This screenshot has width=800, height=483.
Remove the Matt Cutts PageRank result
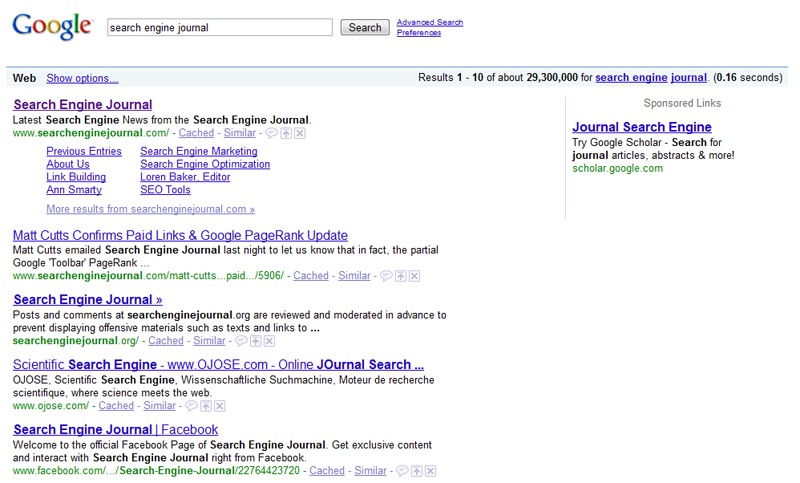tap(415, 276)
